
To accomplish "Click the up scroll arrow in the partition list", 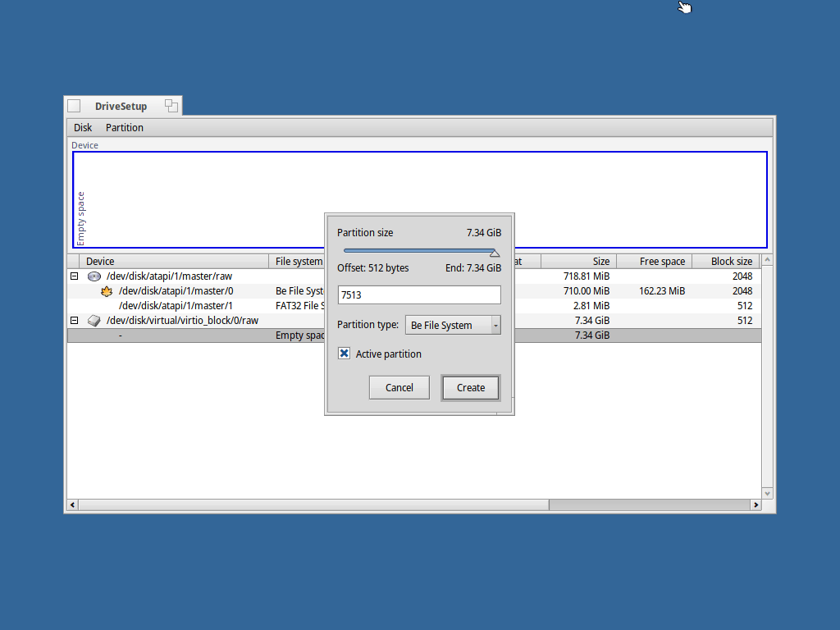I will click(x=767, y=260).
